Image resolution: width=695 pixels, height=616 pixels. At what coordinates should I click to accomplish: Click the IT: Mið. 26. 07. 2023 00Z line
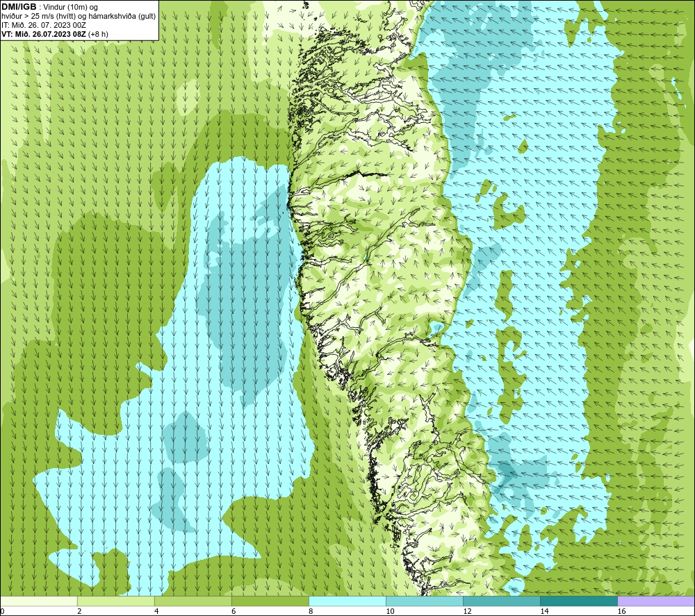click(x=44, y=25)
